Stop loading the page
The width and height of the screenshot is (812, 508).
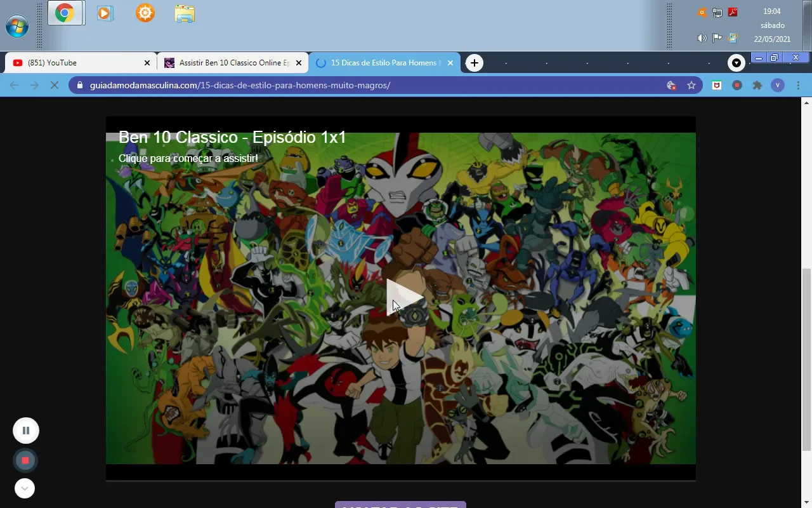click(x=55, y=85)
